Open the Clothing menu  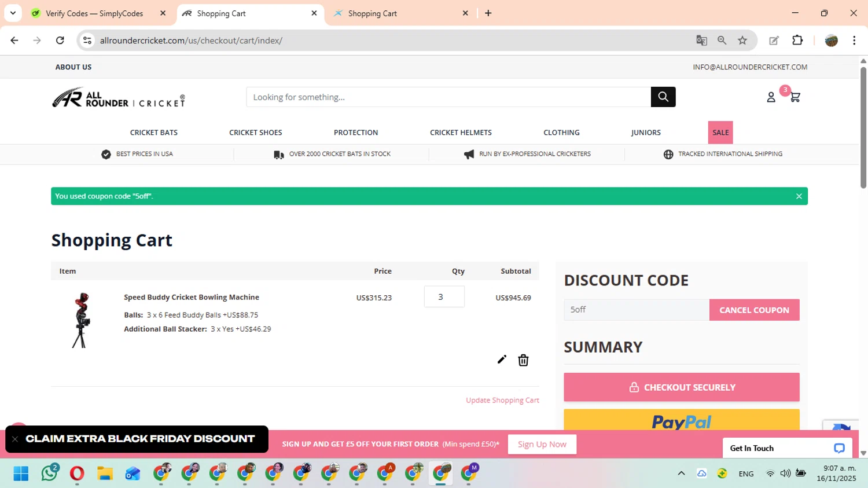(561, 133)
